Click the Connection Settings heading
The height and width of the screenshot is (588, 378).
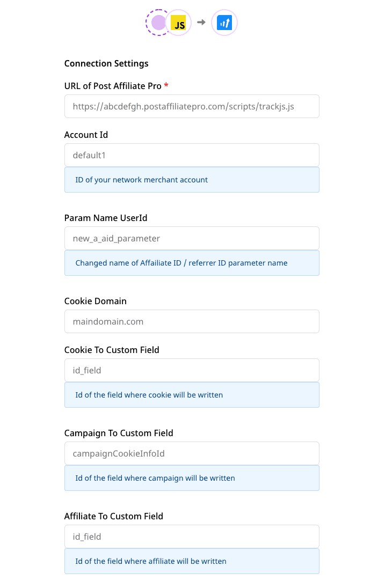pyautogui.click(x=106, y=63)
